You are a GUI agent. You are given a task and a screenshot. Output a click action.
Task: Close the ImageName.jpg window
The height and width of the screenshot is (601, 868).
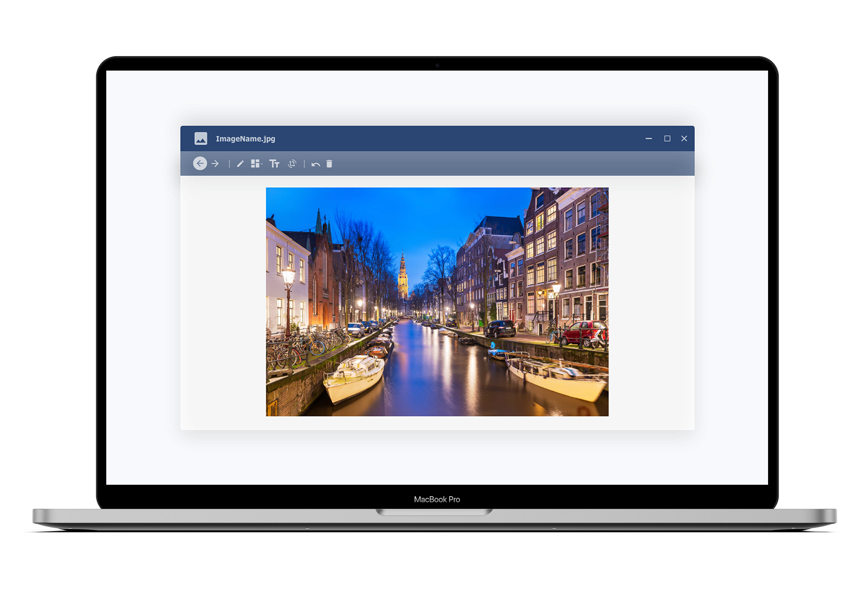[684, 138]
